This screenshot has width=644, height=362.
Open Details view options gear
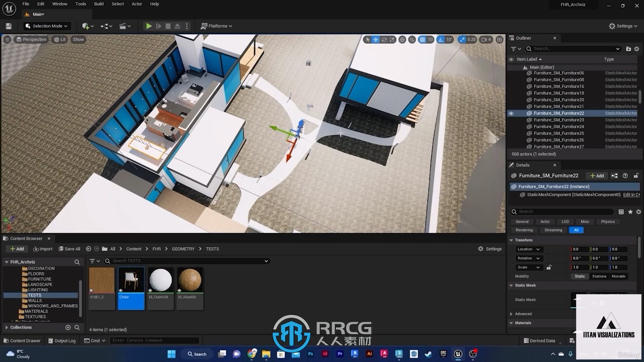pyautogui.click(x=638, y=212)
